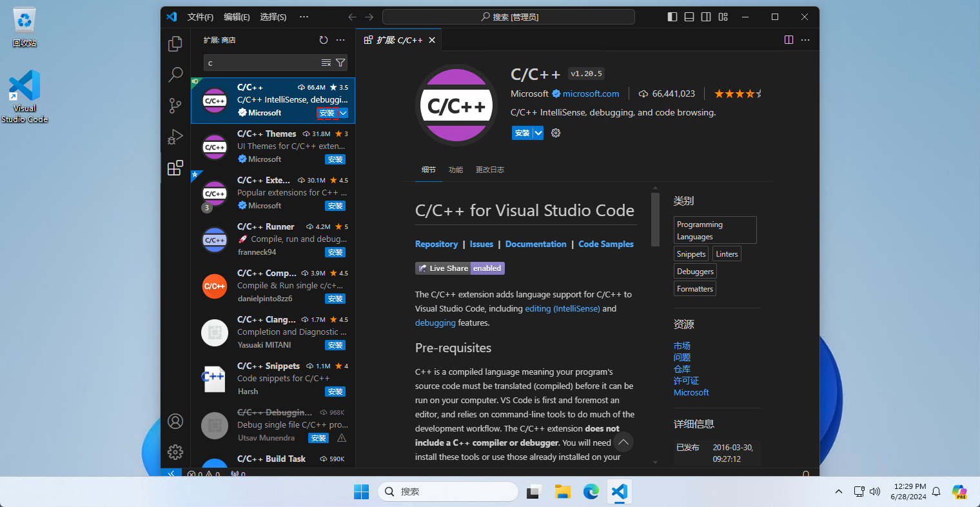Split the C/C++ editor tab
The height and width of the screenshot is (507, 980).
[789, 39]
